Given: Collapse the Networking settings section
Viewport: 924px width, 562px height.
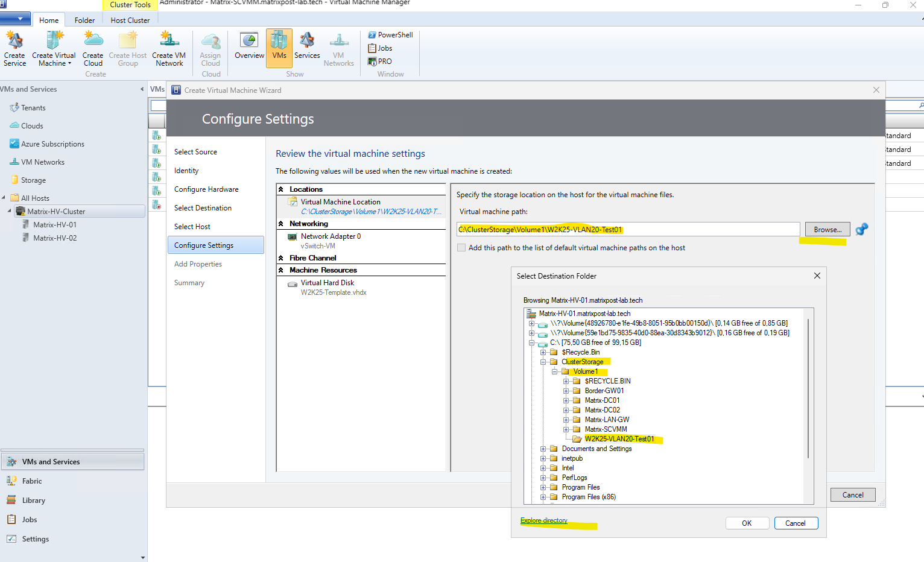Looking at the screenshot, I should [x=281, y=224].
